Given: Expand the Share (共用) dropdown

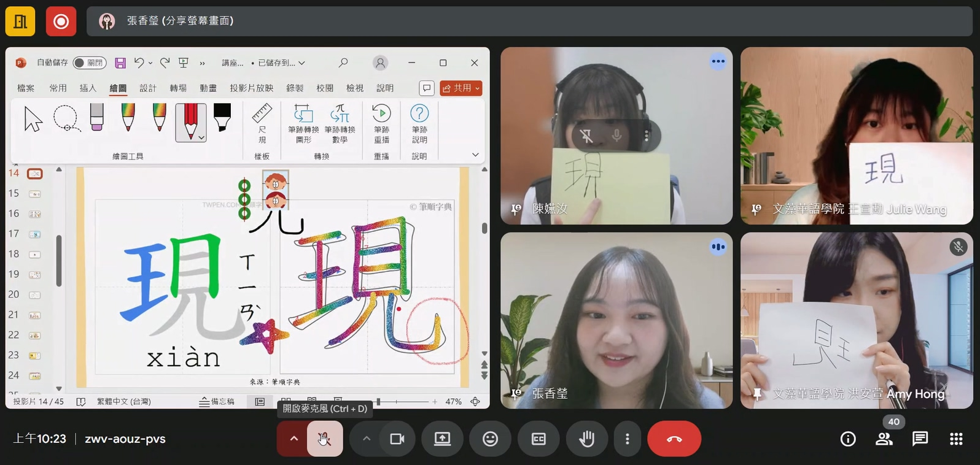Looking at the screenshot, I should [x=477, y=88].
